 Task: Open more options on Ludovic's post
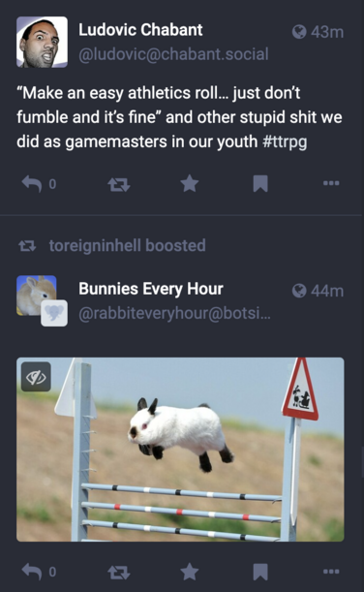click(x=331, y=183)
